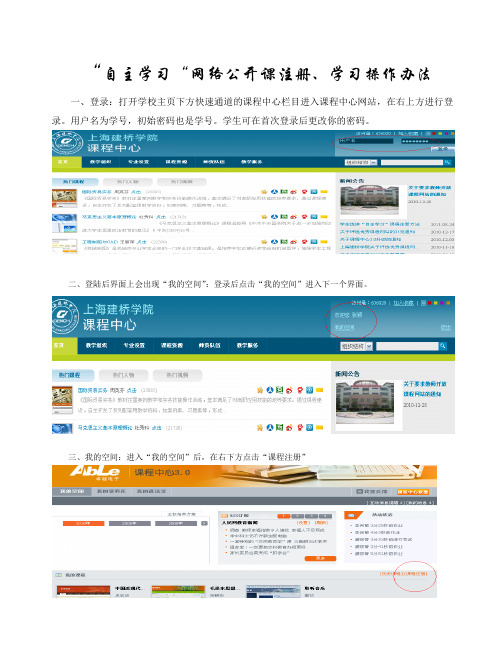Click the AbLe logo in the orange banner

95,473
